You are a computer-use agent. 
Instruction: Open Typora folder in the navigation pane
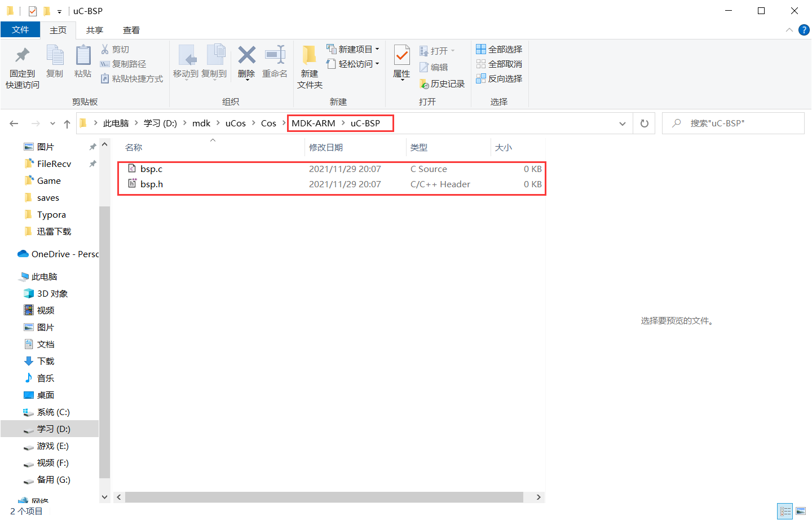pos(51,214)
